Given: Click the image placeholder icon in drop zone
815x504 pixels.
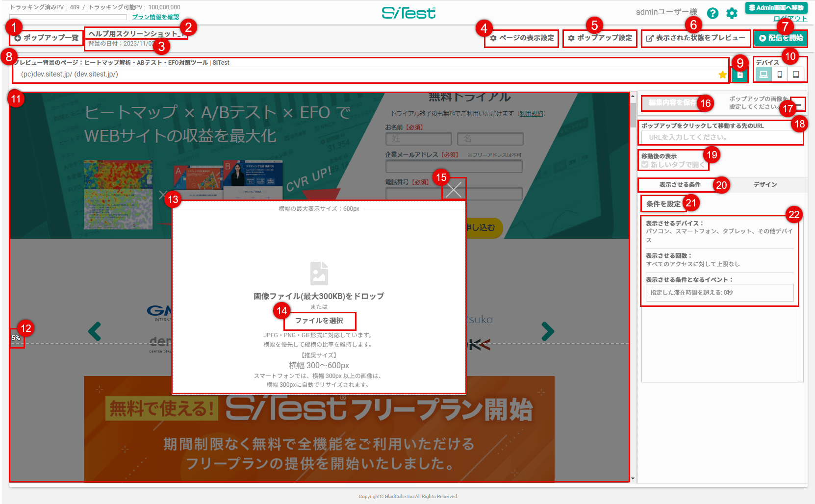Looking at the screenshot, I should [x=319, y=273].
